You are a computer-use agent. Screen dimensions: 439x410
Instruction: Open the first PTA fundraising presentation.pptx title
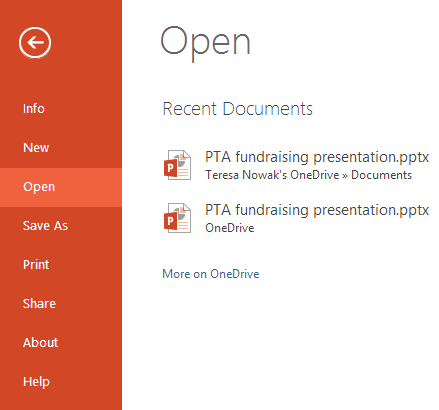pyautogui.click(x=317, y=157)
